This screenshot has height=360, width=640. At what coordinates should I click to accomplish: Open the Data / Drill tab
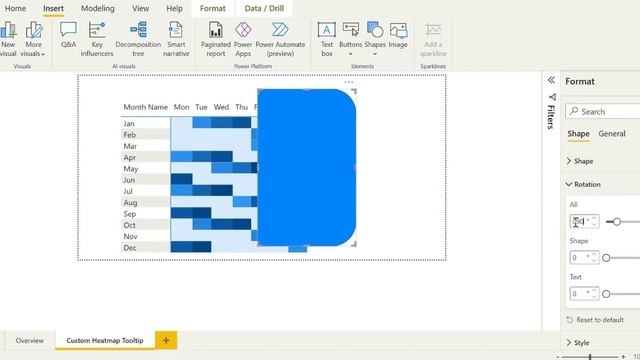(x=264, y=8)
